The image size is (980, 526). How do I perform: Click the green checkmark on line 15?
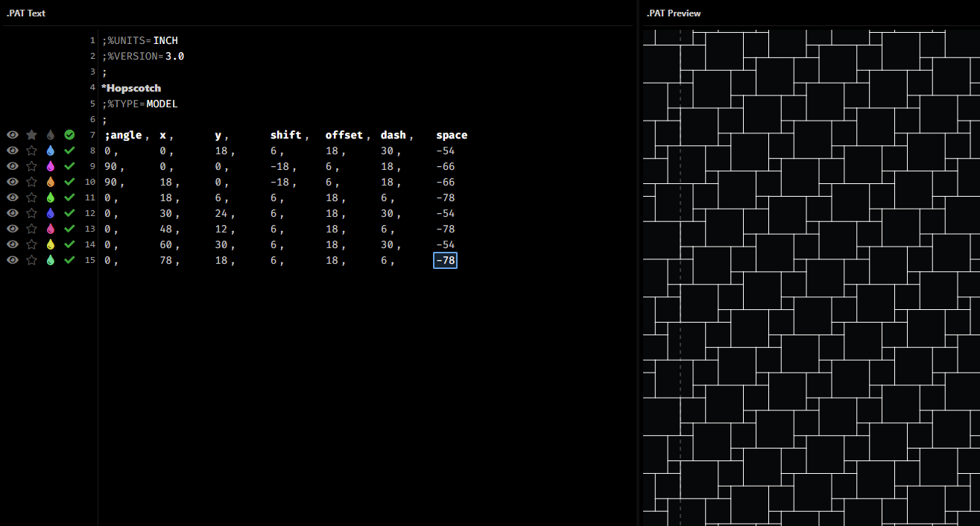[69, 260]
